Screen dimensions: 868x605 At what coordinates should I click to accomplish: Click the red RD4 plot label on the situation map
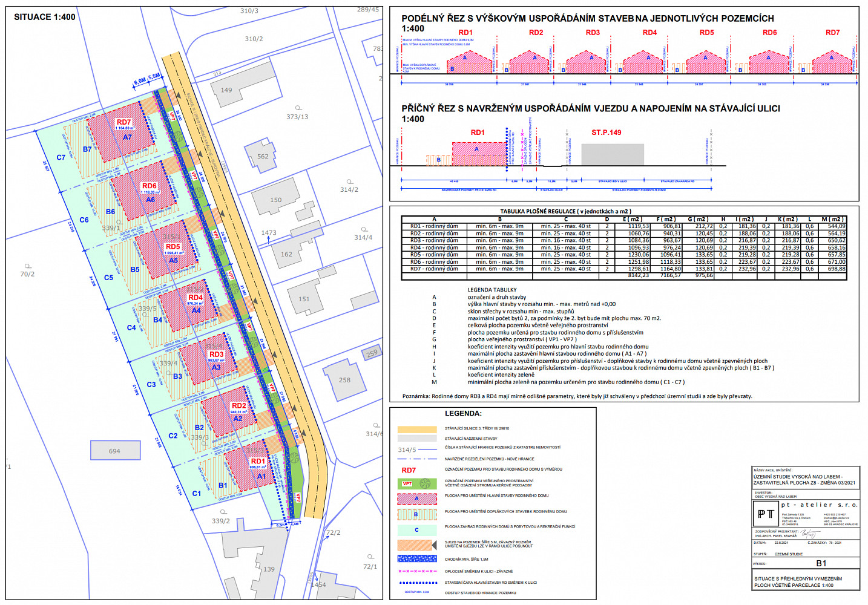point(196,297)
